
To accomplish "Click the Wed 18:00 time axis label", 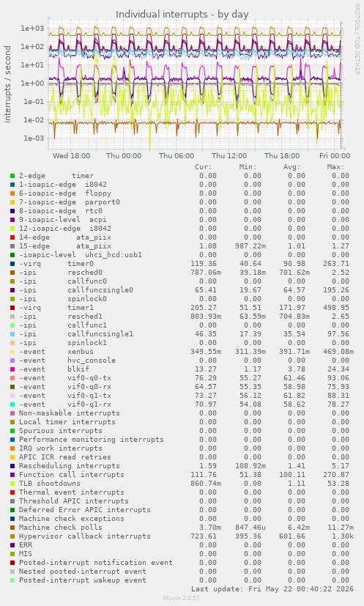I will 71,156.
